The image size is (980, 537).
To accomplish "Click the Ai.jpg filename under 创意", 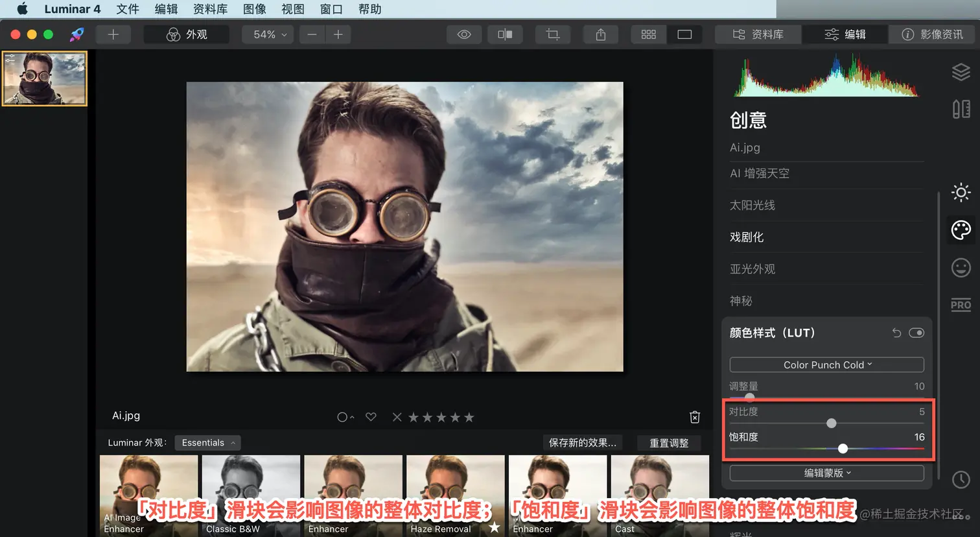I will pos(745,147).
